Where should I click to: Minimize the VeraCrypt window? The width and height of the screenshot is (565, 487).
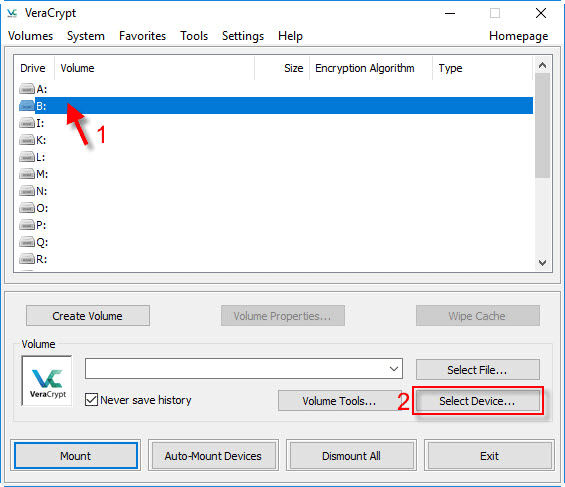coord(450,14)
